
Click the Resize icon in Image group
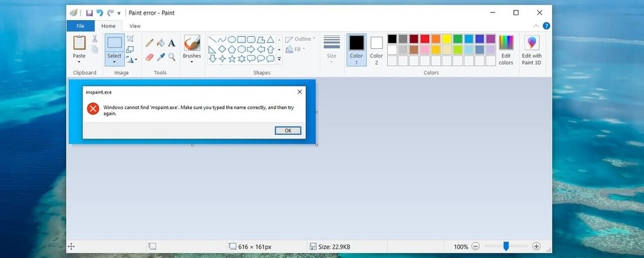pos(130,50)
